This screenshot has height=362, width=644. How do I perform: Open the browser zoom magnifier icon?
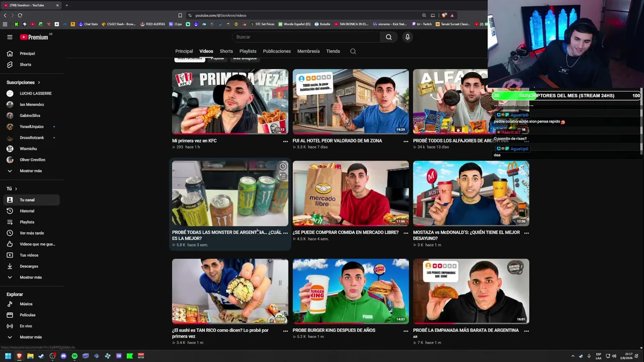[x=424, y=16]
